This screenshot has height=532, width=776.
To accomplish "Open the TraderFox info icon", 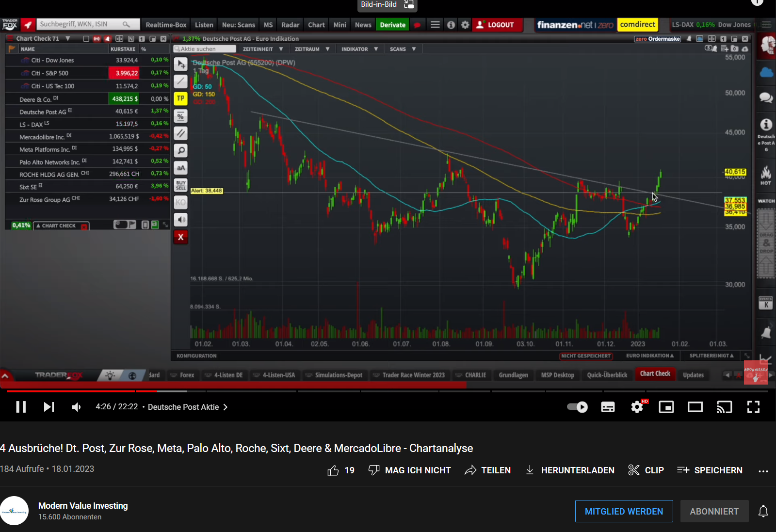I will [x=451, y=25].
